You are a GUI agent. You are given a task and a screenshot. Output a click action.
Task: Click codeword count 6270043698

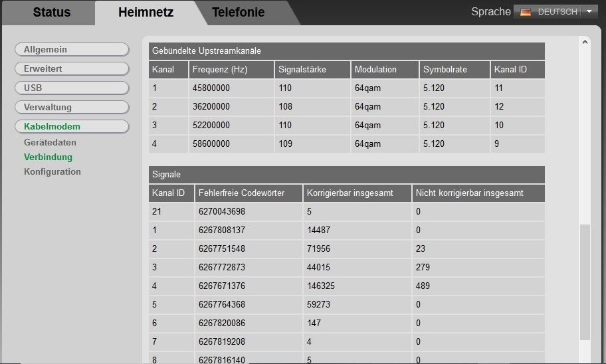pyautogui.click(x=222, y=212)
